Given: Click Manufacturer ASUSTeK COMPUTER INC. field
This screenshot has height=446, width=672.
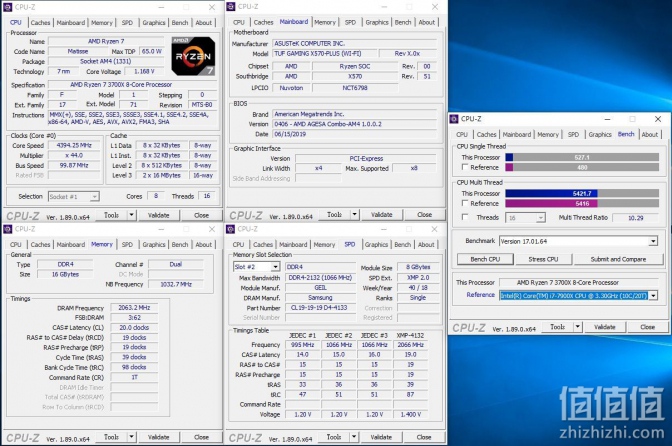Looking at the screenshot, I should [x=355, y=43].
